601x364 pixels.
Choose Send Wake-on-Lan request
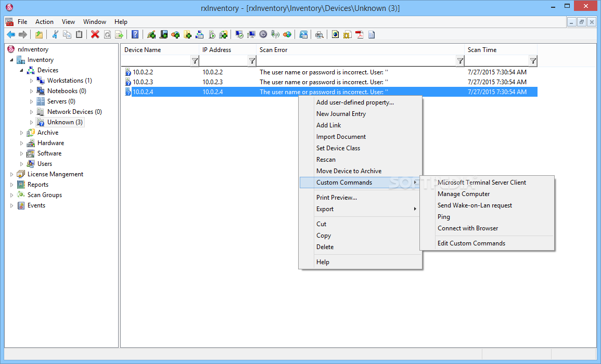(487, 205)
